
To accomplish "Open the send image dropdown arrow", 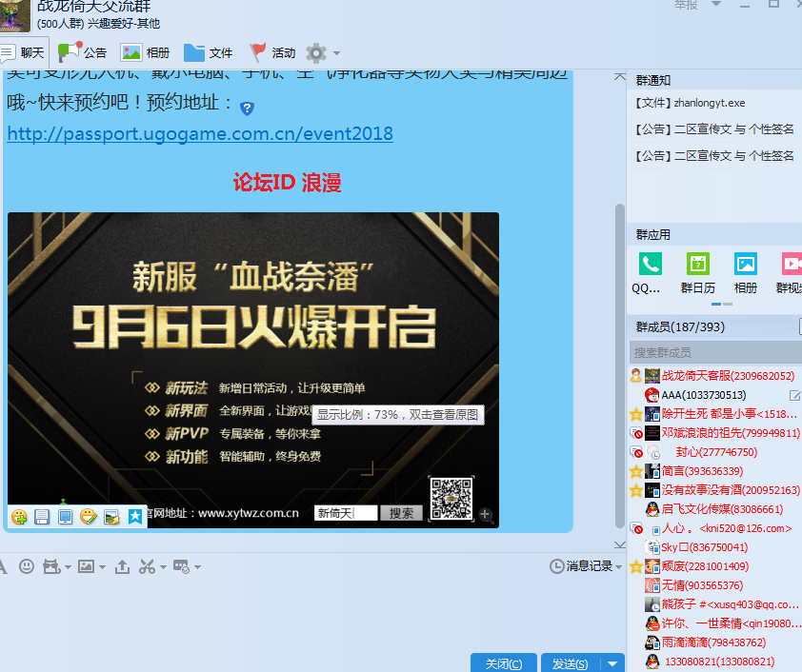I will tap(101, 566).
